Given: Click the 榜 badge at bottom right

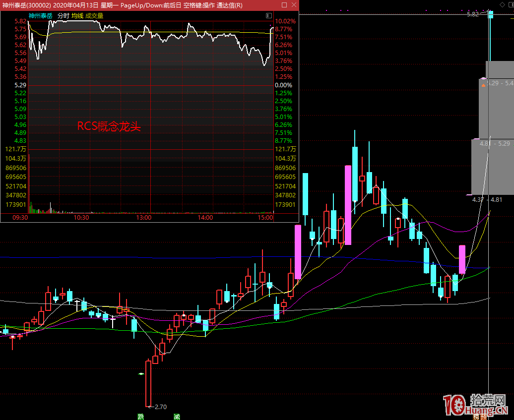Looking at the screenshot, I should pos(477,417).
